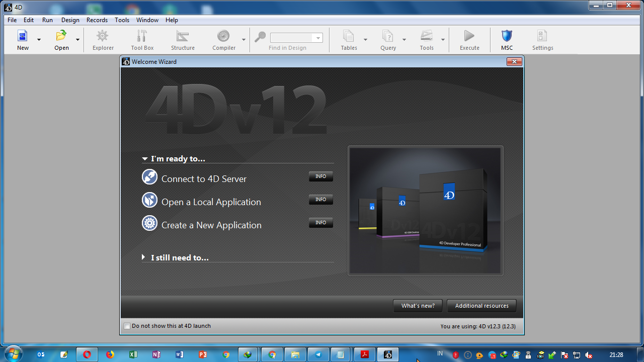The width and height of the screenshot is (644, 362).
Task: Click the Find in Design magnifier icon
Action: tap(260, 37)
